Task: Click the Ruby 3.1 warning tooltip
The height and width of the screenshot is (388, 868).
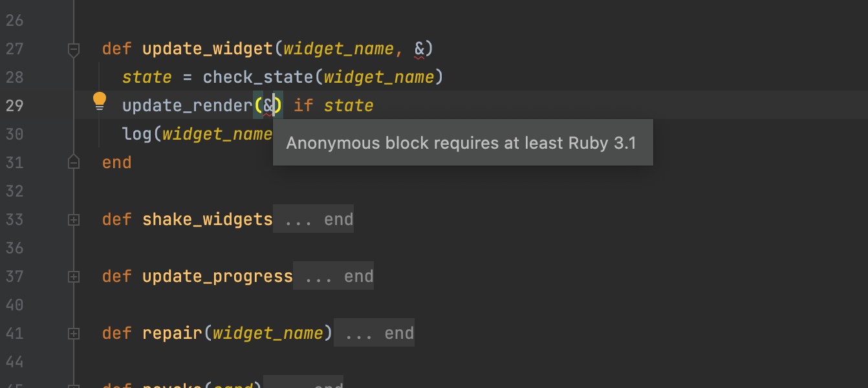Action: (463, 142)
